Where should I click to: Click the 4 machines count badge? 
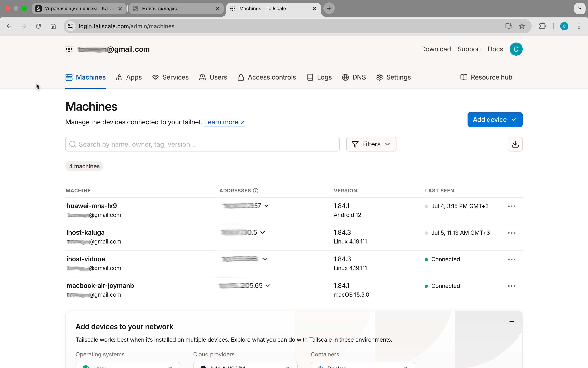pos(84,166)
